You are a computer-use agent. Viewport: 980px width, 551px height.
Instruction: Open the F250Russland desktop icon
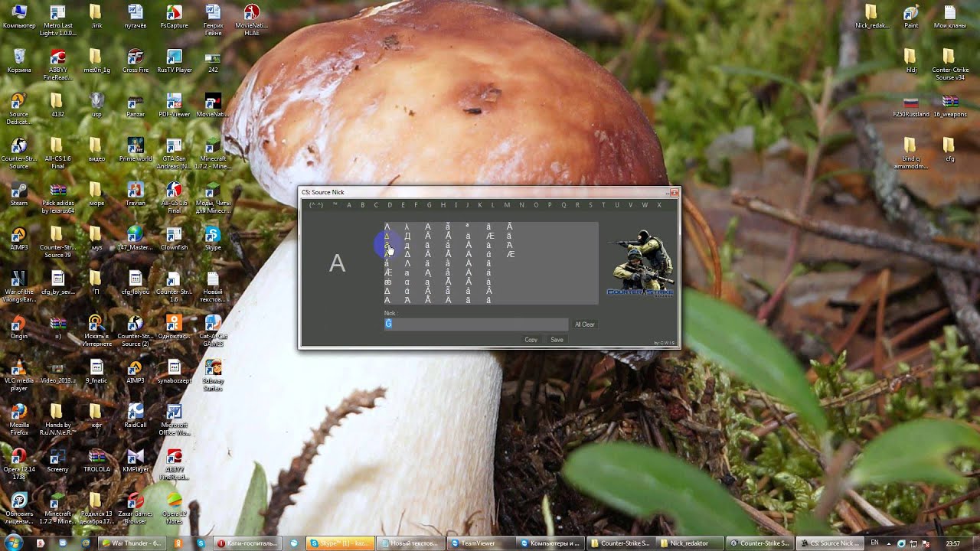(x=911, y=105)
